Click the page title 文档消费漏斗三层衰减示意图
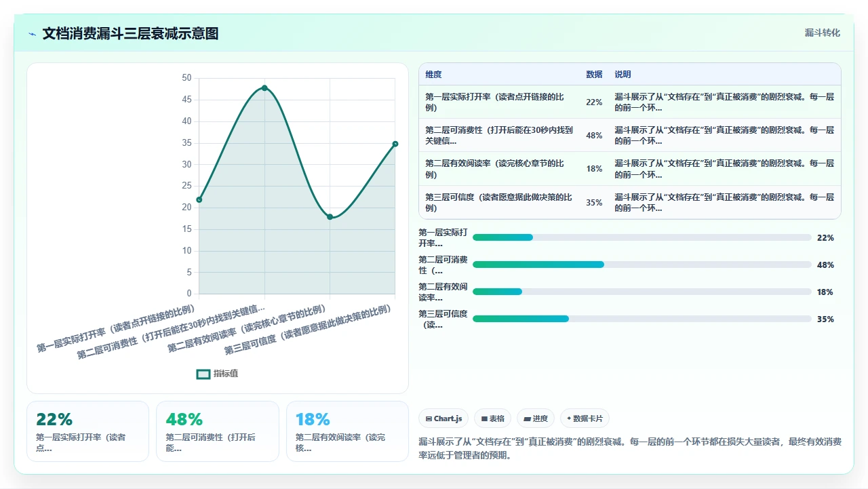 (130, 33)
